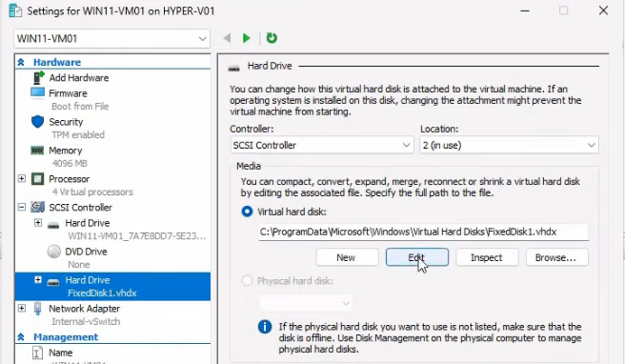Image resolution: width=625 pixels, height=364 pixels.
Task: Click the settings window title bar icon
Action: 15,10
